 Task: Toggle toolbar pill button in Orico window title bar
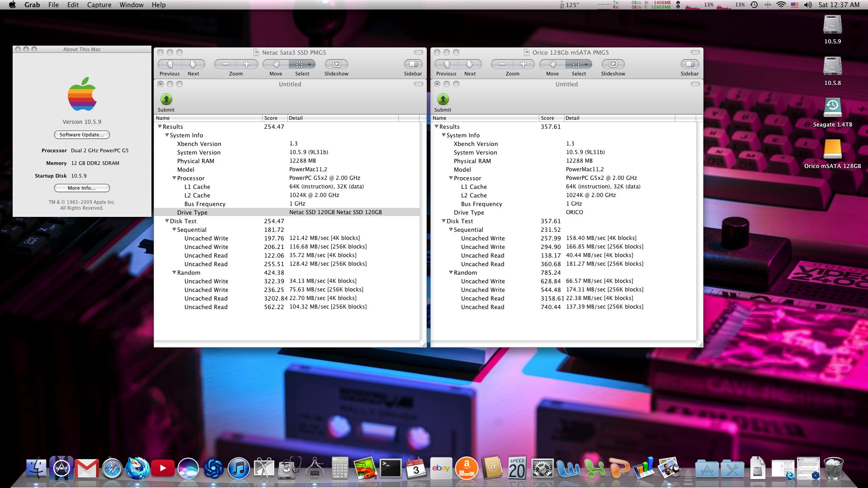coord(695,52)
